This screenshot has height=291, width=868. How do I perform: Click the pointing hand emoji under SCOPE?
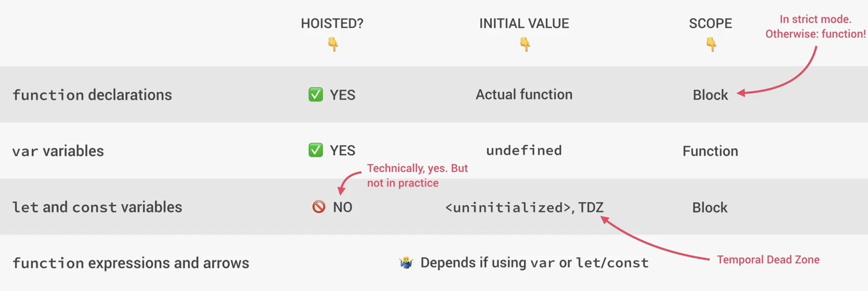point(711,44)
